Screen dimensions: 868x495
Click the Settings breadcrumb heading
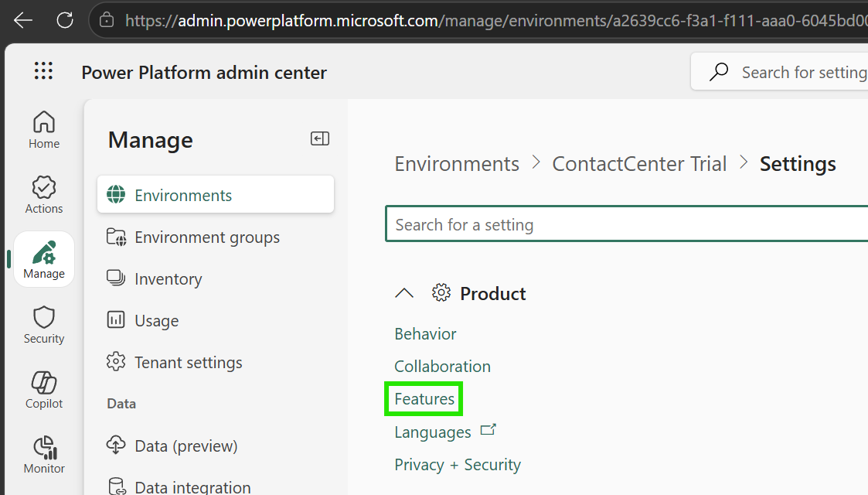click(798, 164)
